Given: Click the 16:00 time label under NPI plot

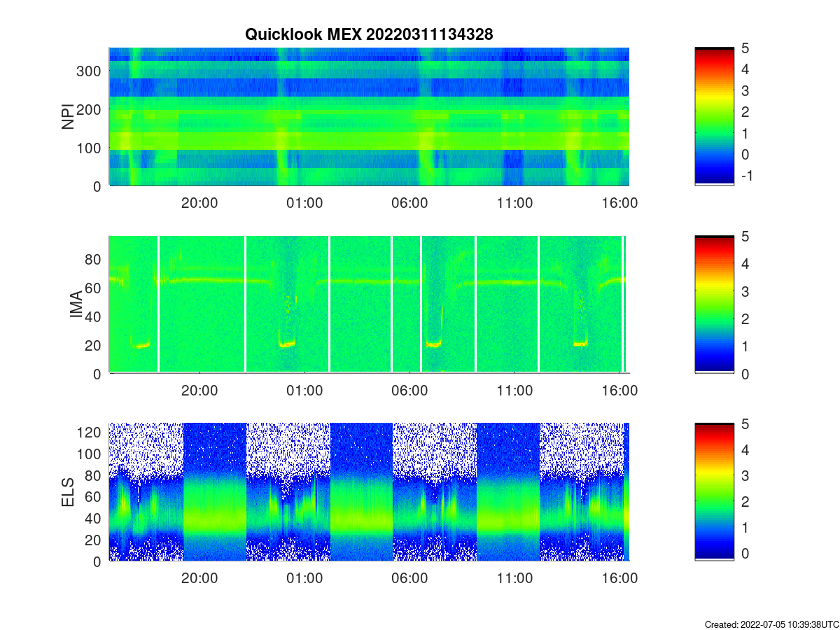Looking at the screenshot, I should coord(619,203).
